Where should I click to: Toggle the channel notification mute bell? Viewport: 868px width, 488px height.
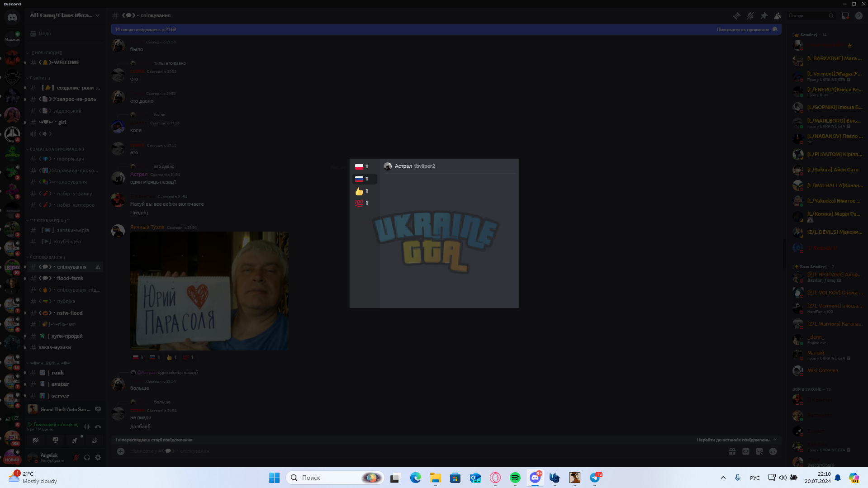(x=750, y=16)
